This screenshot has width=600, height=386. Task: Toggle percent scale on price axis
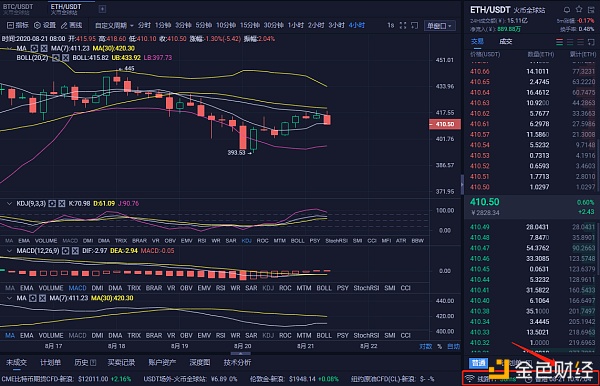point(439,346)
